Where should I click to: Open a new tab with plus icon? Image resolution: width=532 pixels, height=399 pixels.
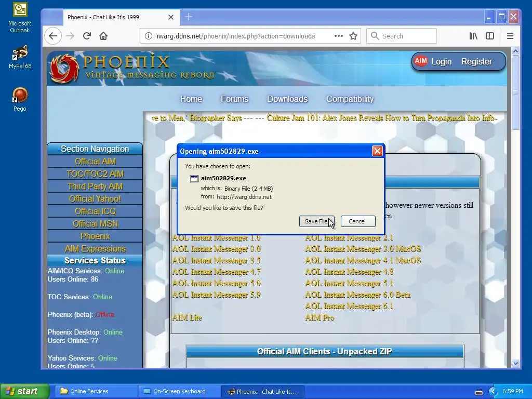tap(189, 17)
